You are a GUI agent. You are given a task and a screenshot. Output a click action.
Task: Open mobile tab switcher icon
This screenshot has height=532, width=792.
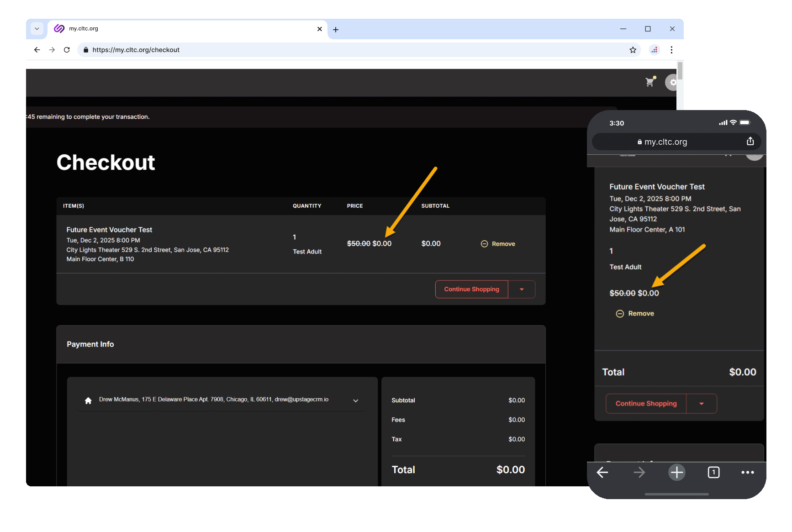(713, 472)
